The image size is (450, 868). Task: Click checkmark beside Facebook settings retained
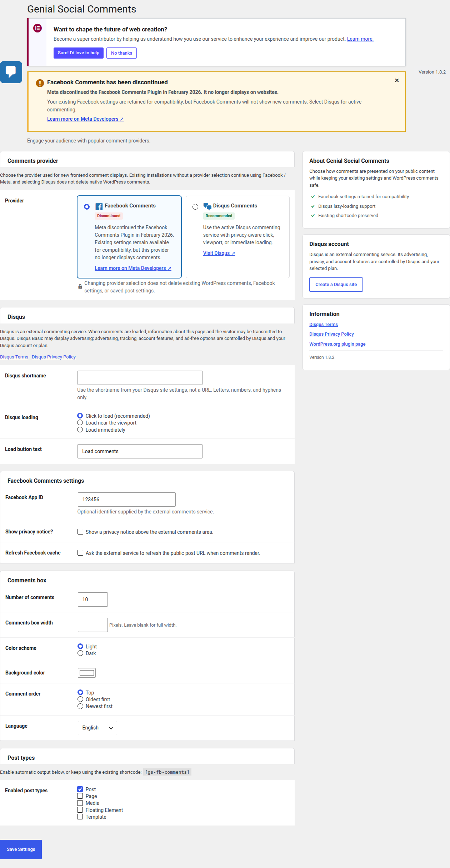[x=313, y=197]
